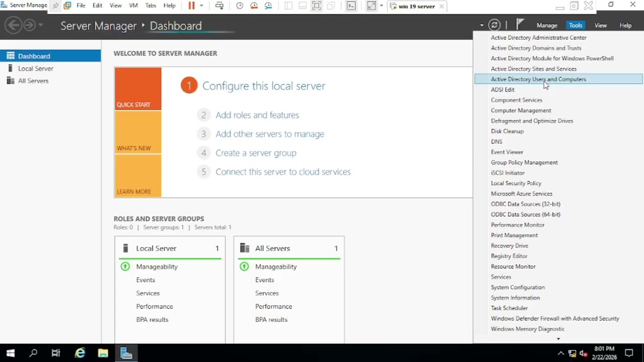Open DNS from the Tools menu
644x362 pixels.
558,142
